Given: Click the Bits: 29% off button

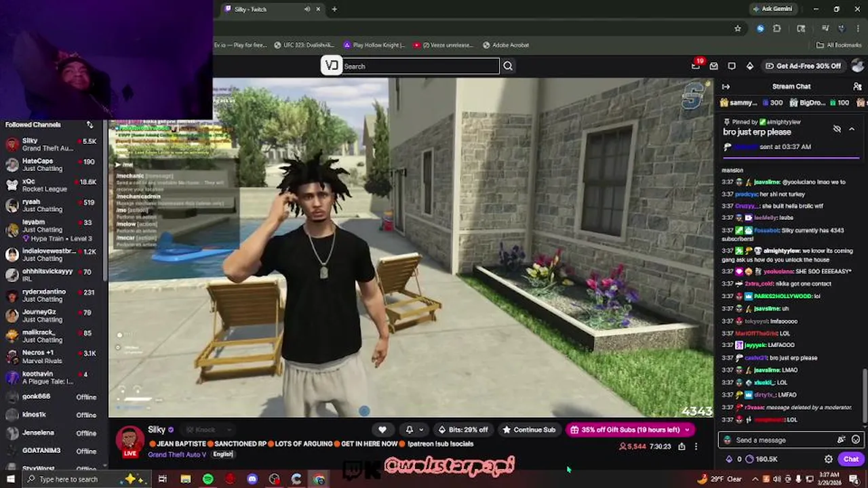Looking at the screenshot, I should [463, 430].
